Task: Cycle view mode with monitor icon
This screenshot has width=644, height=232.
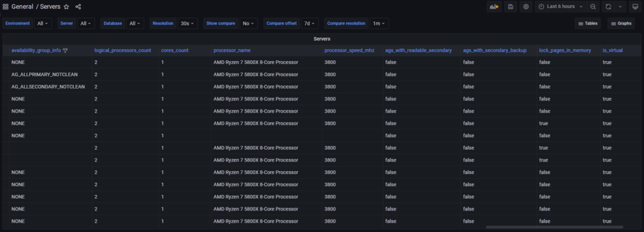Action: point(635,6)
